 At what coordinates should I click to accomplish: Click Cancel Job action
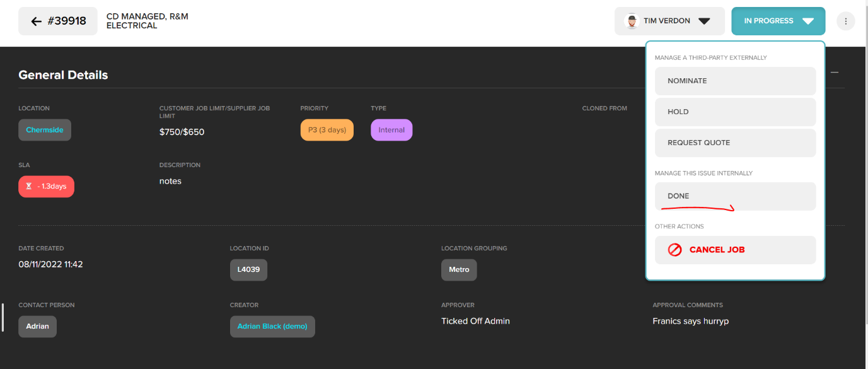735,250
